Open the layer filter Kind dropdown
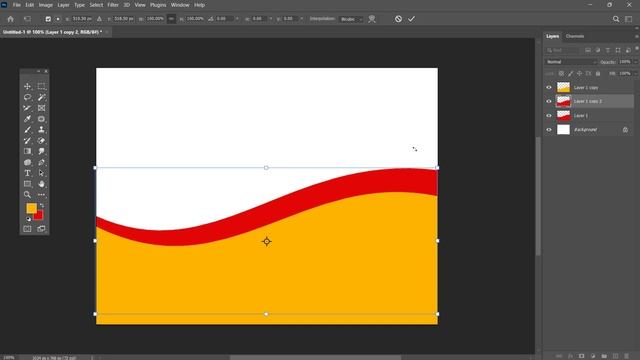 pyautogui.click(x=563, y=50)
